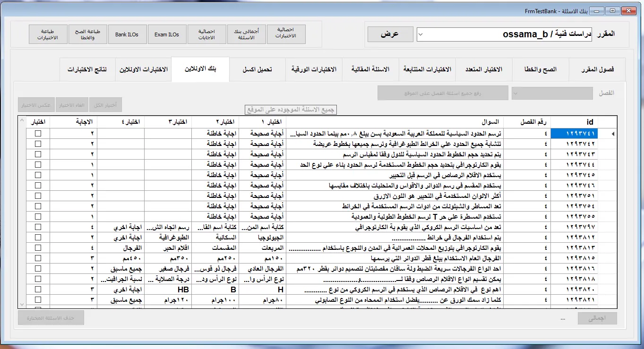
Task: Open the المقرر course dropdown ossama_b
Action: [x=504, y=34]
